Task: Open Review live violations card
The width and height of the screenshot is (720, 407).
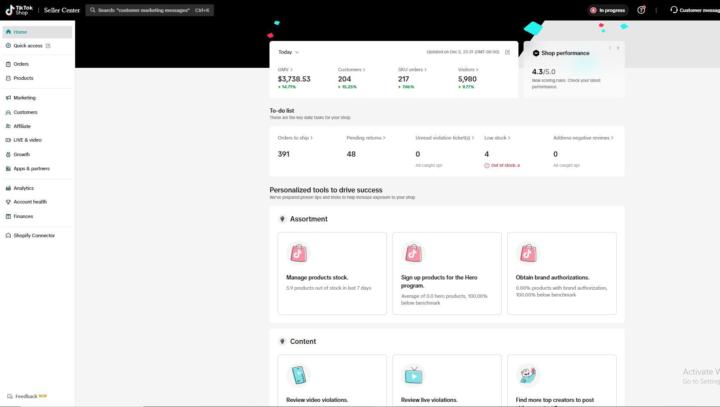Action: pyautogui.click(x=447, y=380)
